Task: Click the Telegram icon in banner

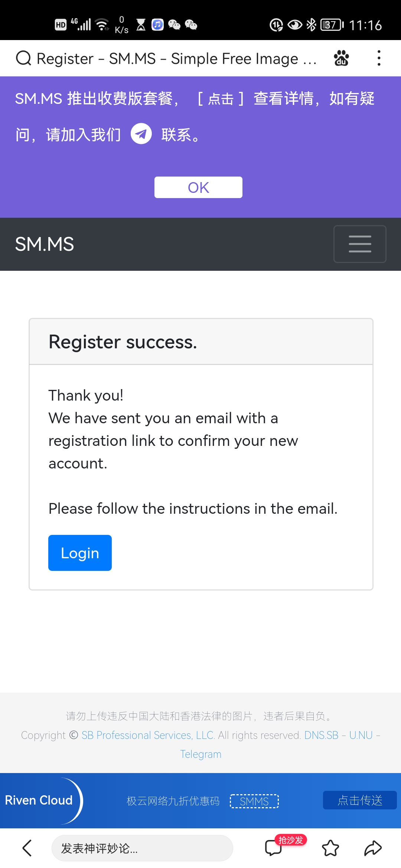Action: [x=141, y=134]
